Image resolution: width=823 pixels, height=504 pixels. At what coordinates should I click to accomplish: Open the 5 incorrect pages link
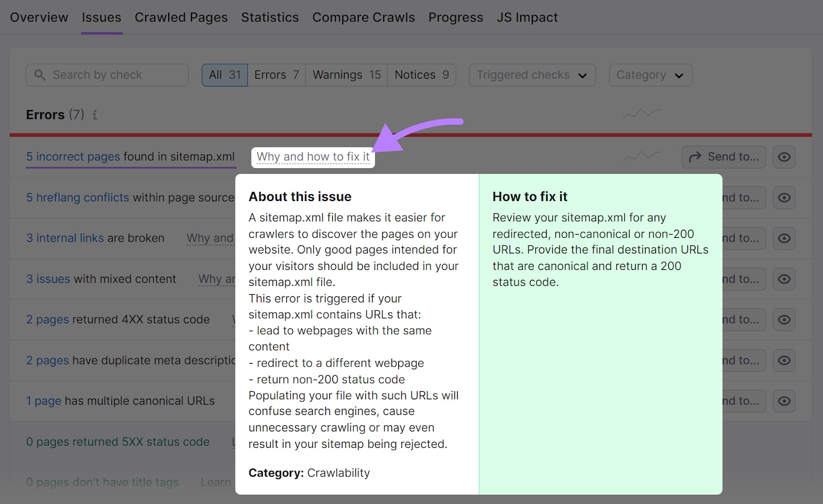73,157
